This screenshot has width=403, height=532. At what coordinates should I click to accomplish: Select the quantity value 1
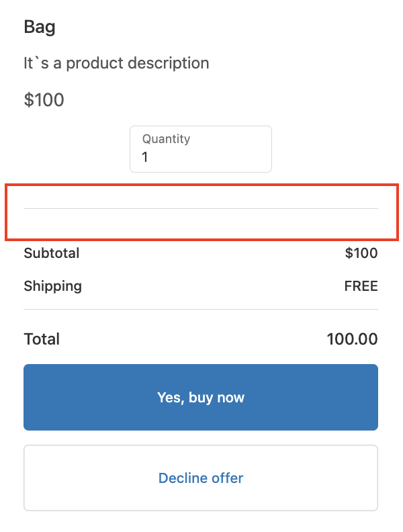coord(144,157)
